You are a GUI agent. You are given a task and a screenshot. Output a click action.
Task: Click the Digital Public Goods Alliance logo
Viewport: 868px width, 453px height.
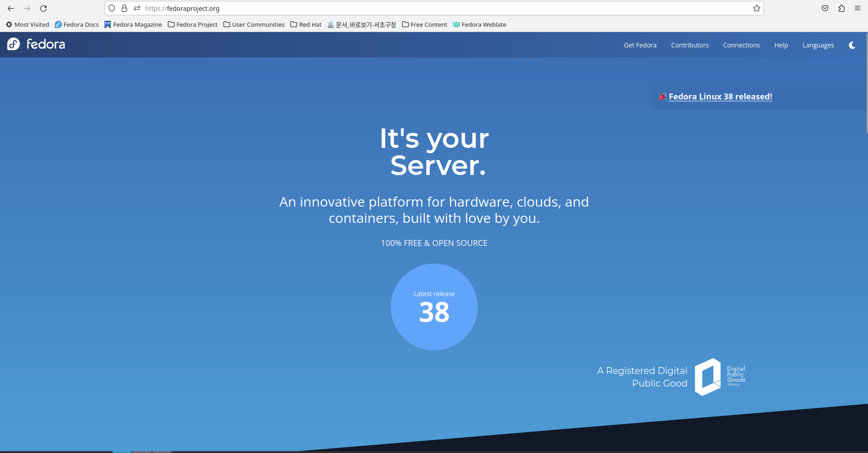coord(720,377)
